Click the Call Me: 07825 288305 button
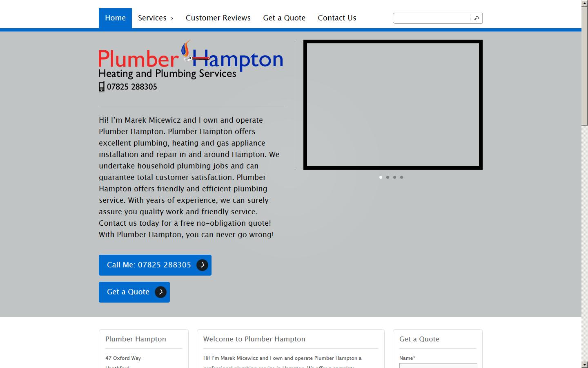 tap(155, 265)
